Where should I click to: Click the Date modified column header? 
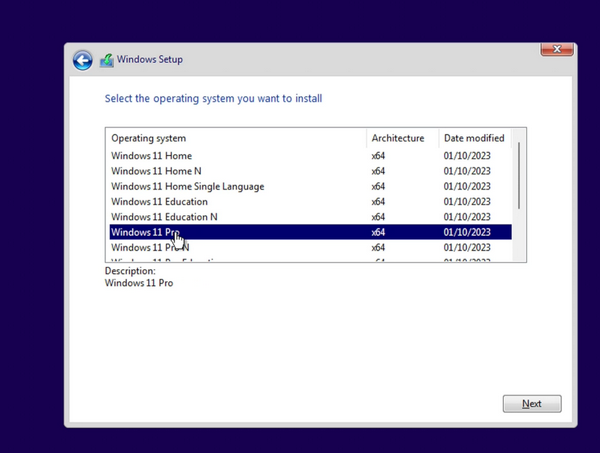476,138
